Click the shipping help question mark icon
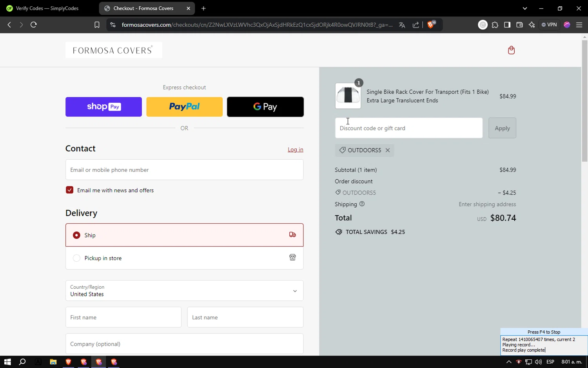The image size is (588, 368). [x=362, y=204]
